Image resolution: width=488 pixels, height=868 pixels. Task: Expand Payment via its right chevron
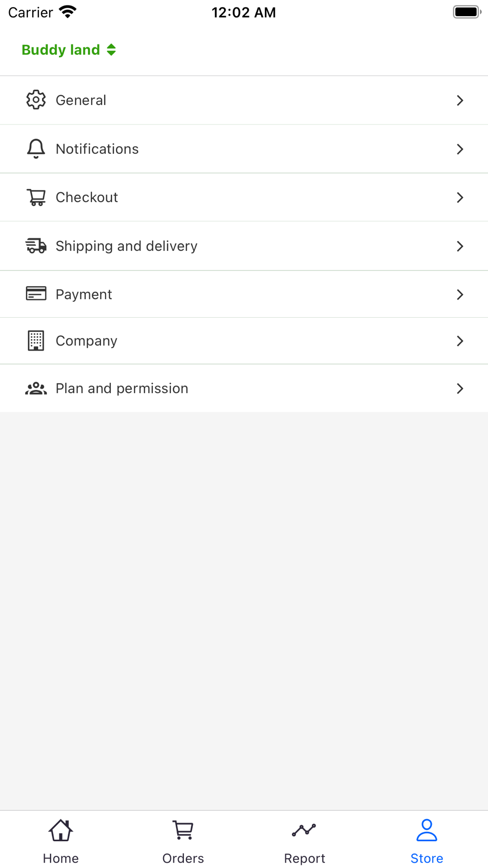point(460,294)
